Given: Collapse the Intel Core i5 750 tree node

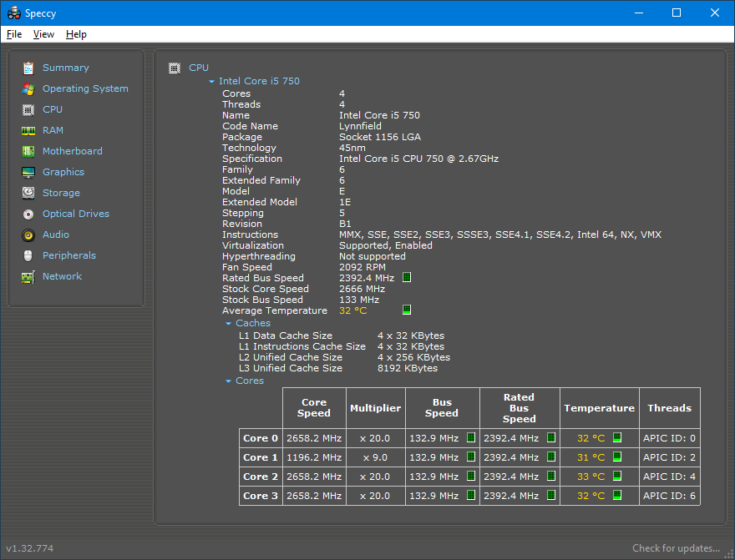Looking at the screenshot, I should tap(211, 82).
